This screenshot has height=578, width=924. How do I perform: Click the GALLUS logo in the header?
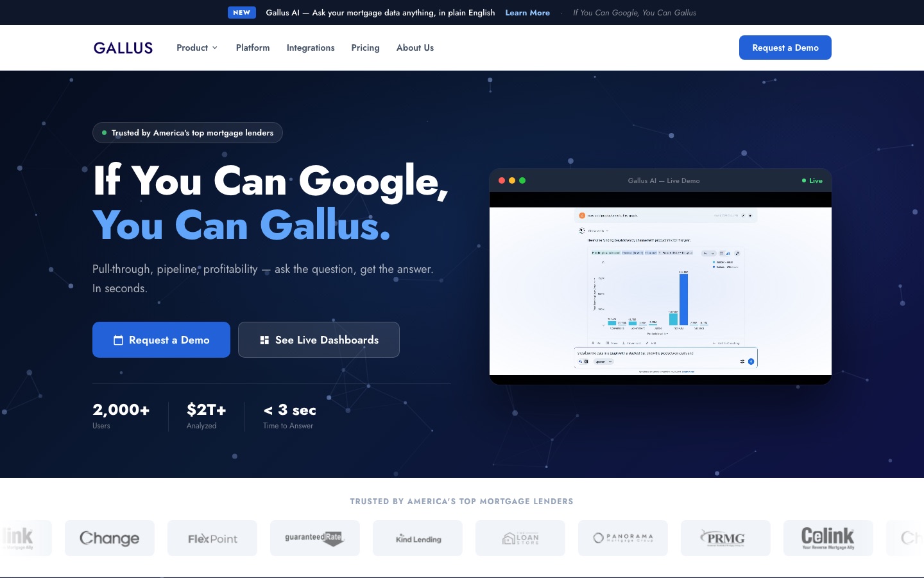tap(123, 48)
